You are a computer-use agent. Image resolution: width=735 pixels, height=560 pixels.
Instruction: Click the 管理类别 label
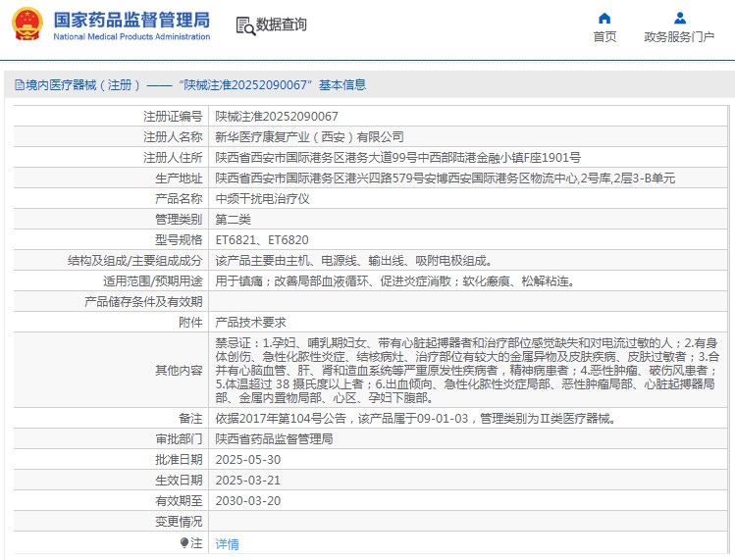coord(179,220)
